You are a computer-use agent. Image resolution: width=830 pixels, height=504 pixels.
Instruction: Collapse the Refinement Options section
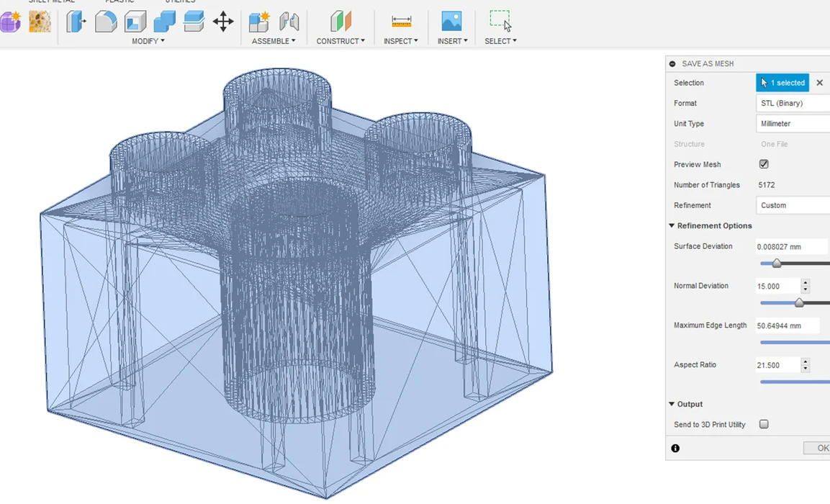[672, 226]
